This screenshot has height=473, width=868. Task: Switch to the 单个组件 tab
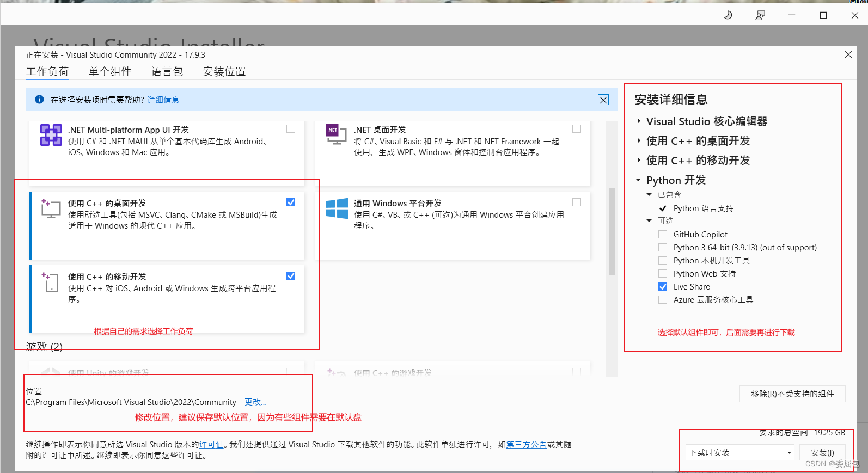tap(110, 72)
